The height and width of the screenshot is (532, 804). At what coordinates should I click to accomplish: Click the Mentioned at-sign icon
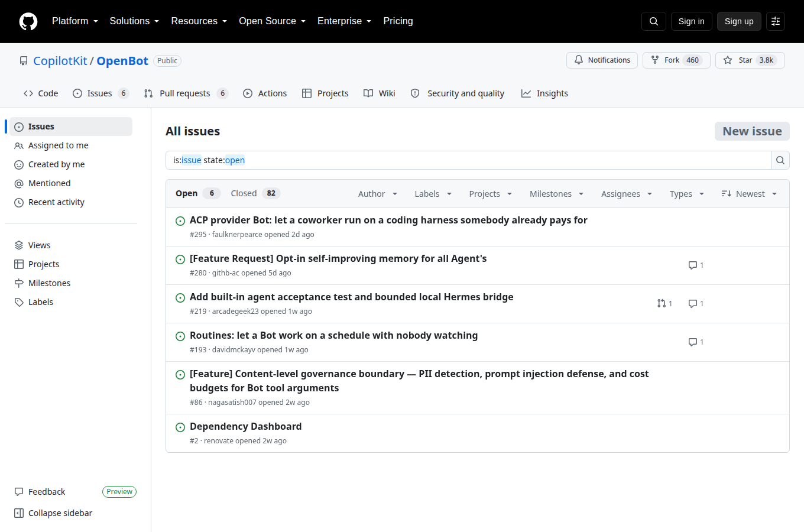(19, 184)
